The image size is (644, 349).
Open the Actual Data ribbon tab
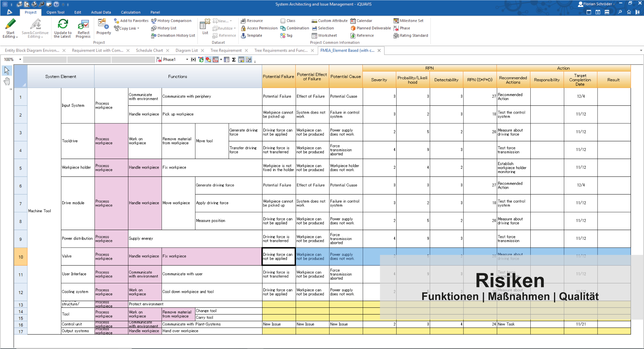coord(101,12)
